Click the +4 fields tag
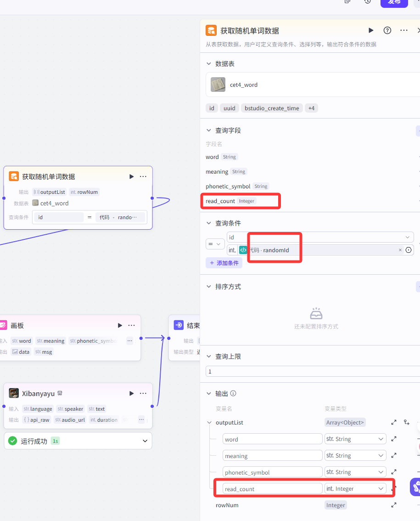Screen dimensions: 420x521 tap(311, 108)
